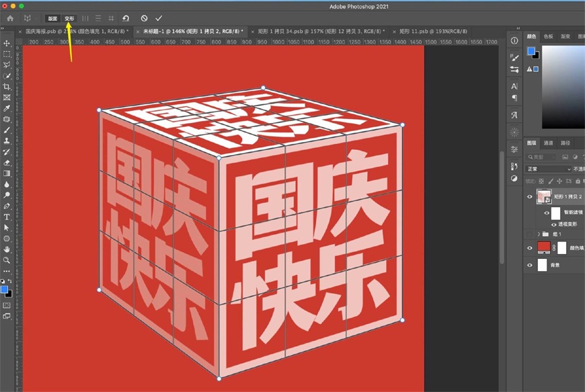
Task: Toggle Quick Mask mode icon
Action: (7, 305)
